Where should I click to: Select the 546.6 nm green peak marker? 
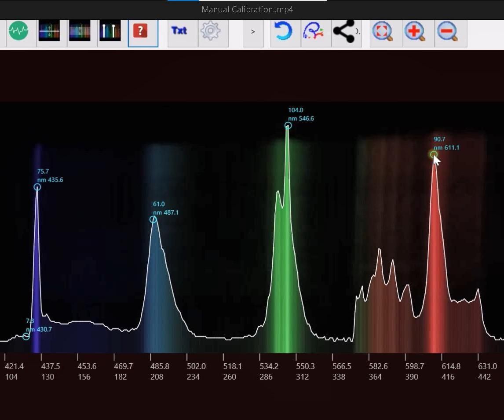(x=288, y=125)
